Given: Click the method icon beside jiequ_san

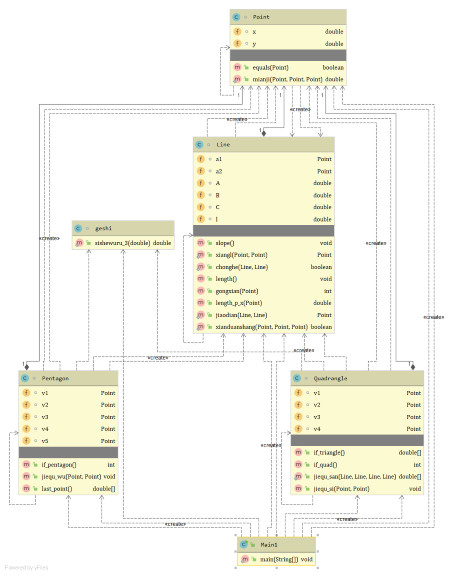Looking at the screenshot, I should click(x=298, y=476).
